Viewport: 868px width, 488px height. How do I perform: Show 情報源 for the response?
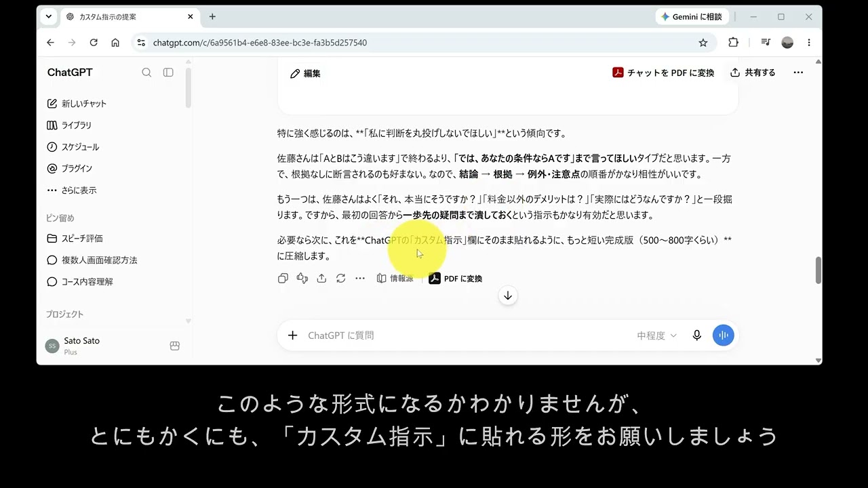[395, 278]
